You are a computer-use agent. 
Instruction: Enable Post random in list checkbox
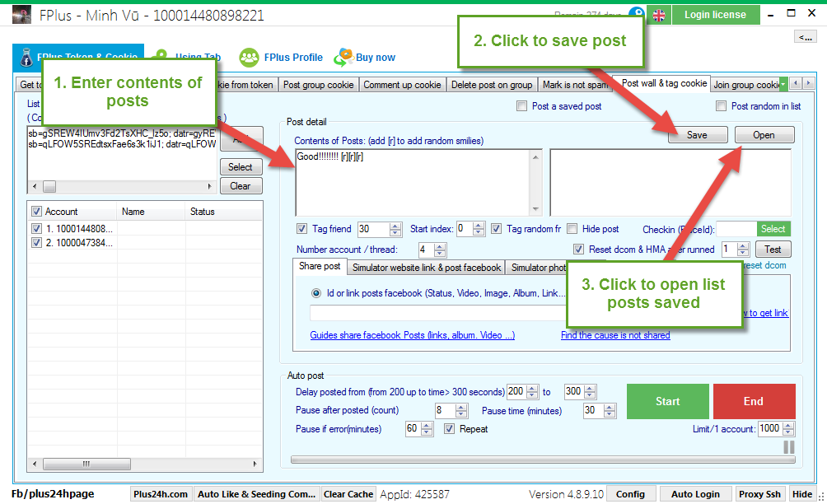click(721, 106)
